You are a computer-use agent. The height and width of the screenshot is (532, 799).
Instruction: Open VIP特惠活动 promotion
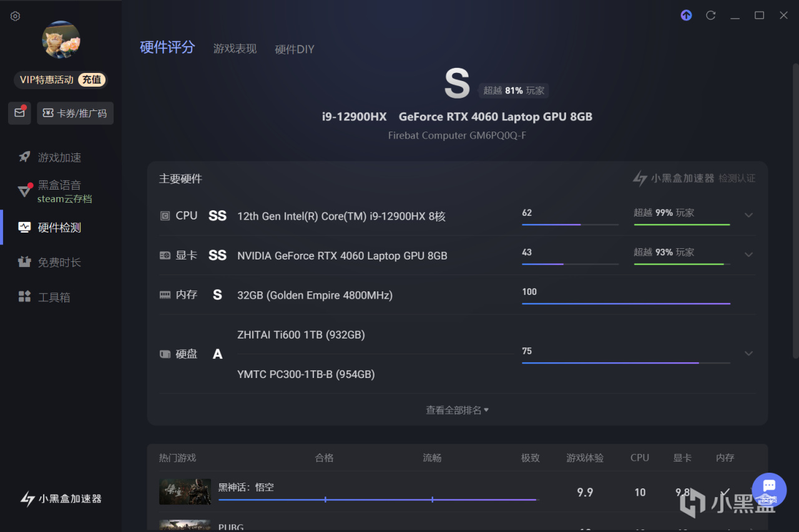[x=47, y=79]
